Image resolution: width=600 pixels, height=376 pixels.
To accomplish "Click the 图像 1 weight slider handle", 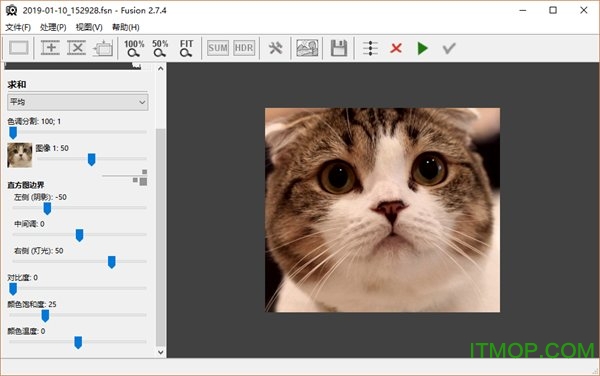I will tap(91, 160).
